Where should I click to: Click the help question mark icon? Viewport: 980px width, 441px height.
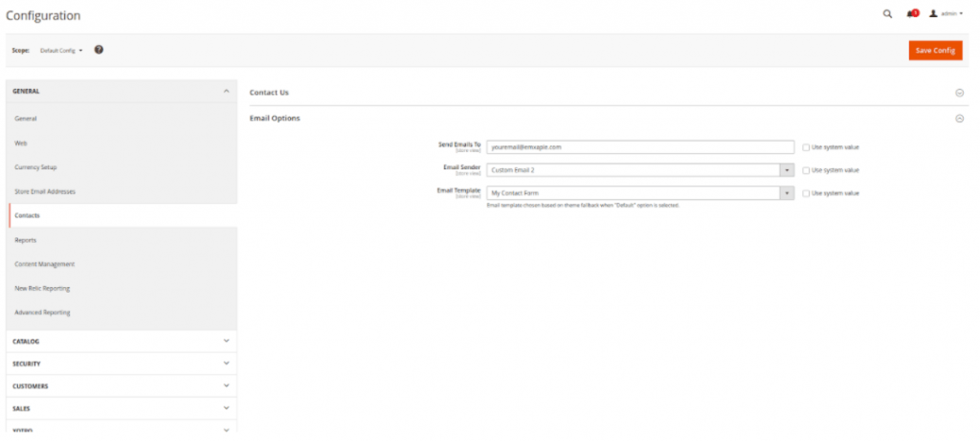[x=99, y=50]
